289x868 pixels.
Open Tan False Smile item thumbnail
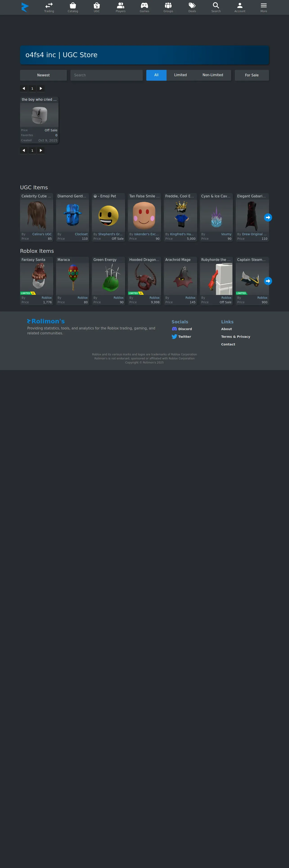144,216
